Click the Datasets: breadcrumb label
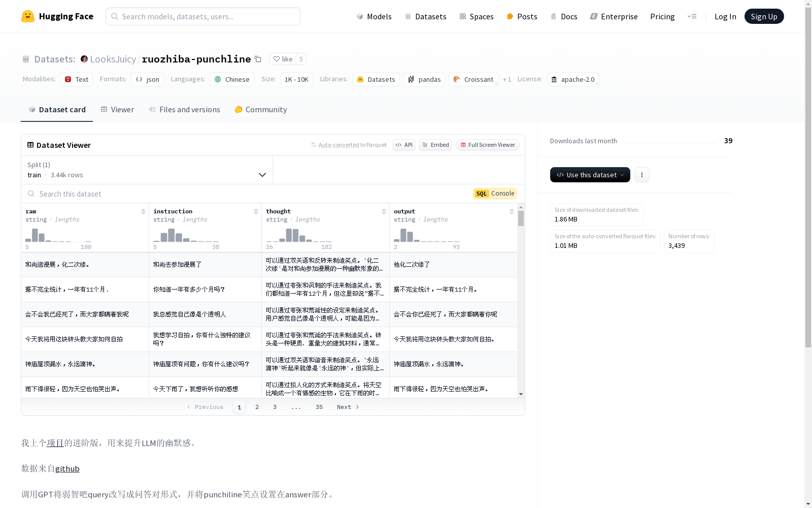Viewport: 812px width, 508px height. coord(54,59)
